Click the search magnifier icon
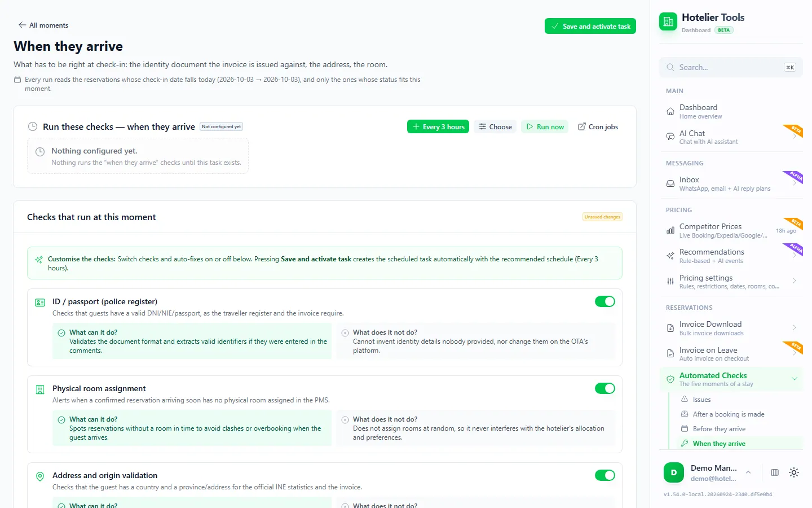The image size is (812, 508). point(670,67)
